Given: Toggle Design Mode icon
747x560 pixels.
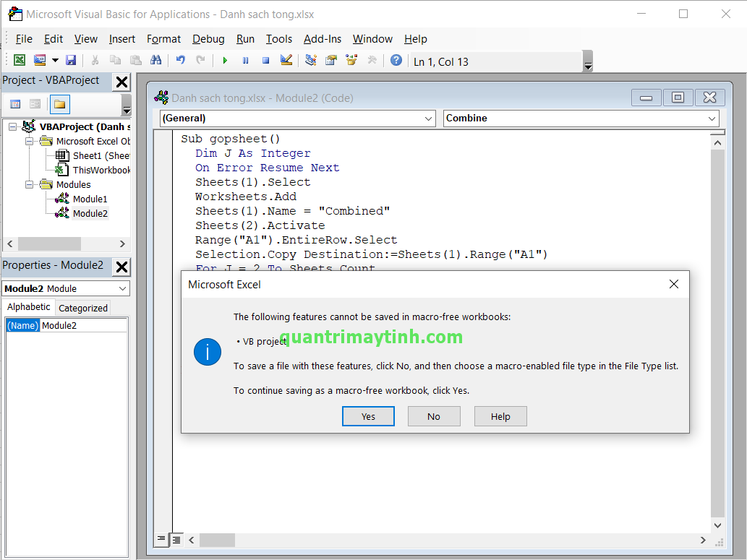Looking at the screenshot, I should (x=286, y=60).
